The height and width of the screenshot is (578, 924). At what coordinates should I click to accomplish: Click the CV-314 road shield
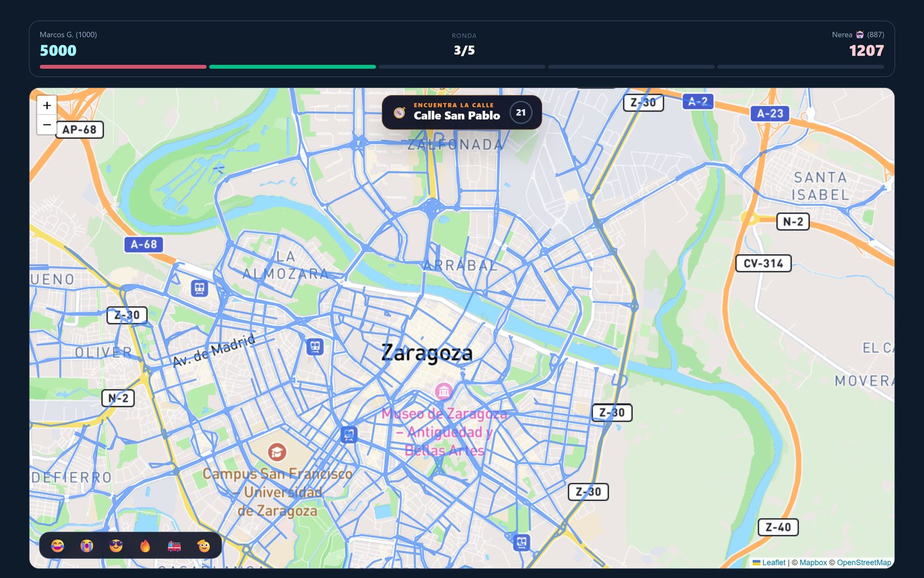click(763, 264)
